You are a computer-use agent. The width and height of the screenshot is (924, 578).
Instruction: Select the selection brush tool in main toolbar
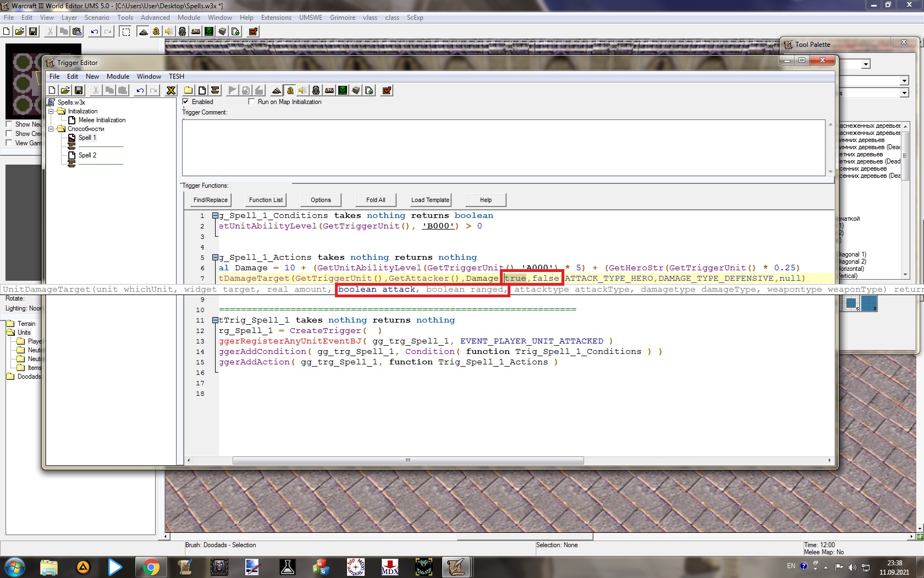click(126, 31)
